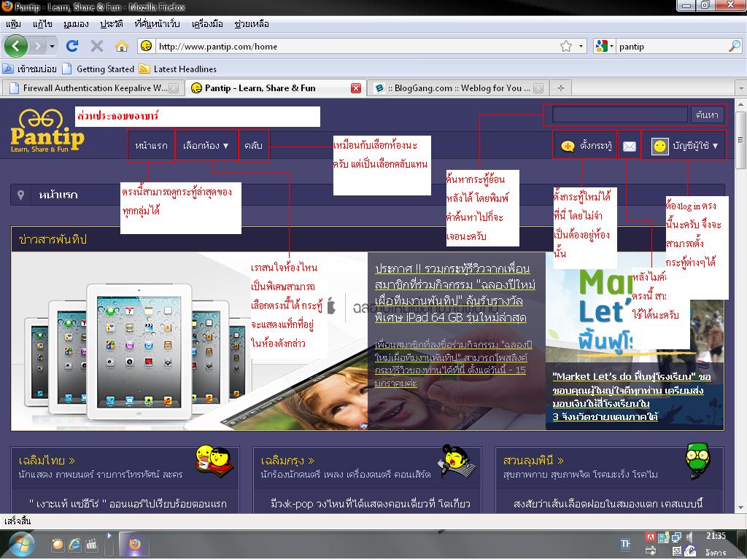Image resolution: width=747 pixels, height=560 pixels.
Task: Open the Windows Start orb
Action: click(x=20, y=545)
